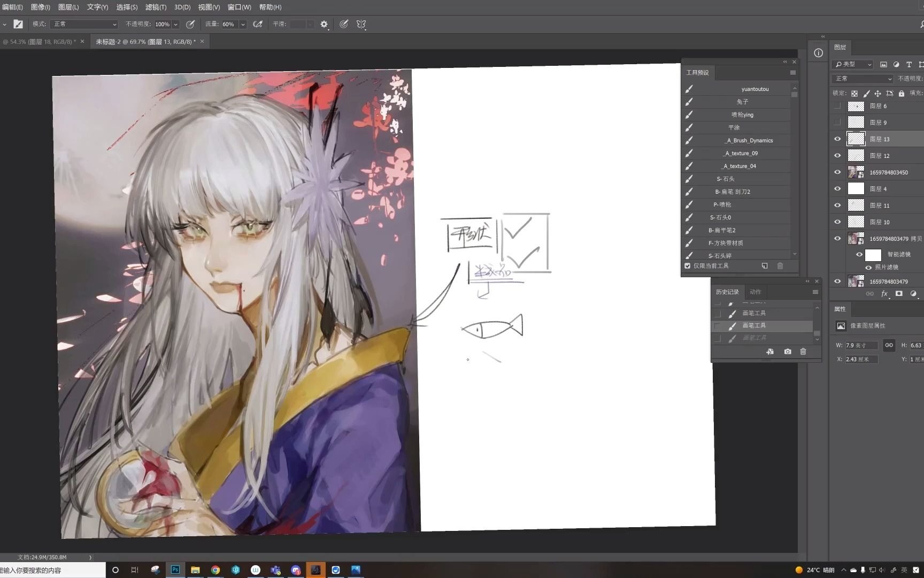Lock image pixels brush icon
This screenshot has height=578, width=924.
pyautogui.click(x=866, y=93)
